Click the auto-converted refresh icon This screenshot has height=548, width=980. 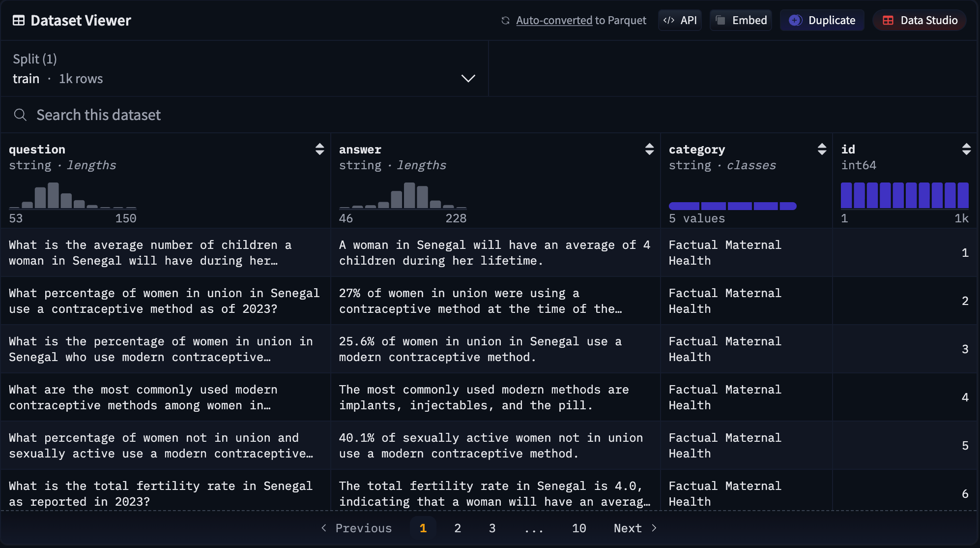505,20
